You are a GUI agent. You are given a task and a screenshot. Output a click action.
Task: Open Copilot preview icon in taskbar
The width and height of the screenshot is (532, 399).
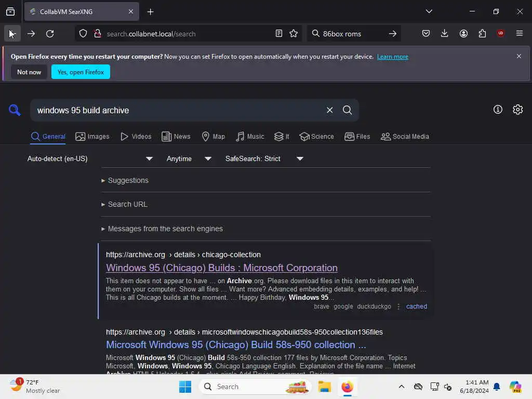pyautogui.click(x=515, y=387)
